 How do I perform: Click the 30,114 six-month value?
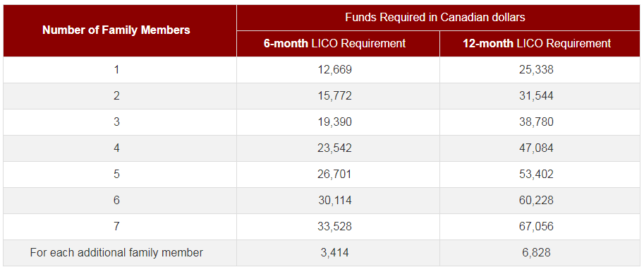(334, 201)
